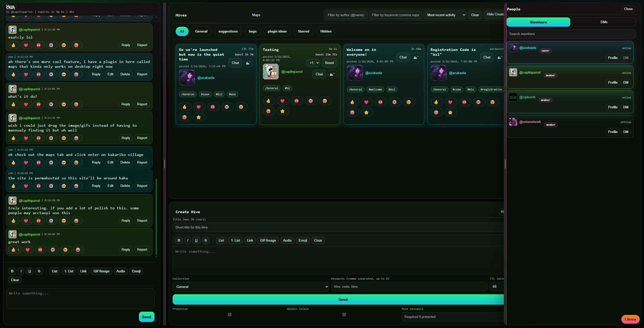Enable the Protected checkbox

click(x=230, y=315)
